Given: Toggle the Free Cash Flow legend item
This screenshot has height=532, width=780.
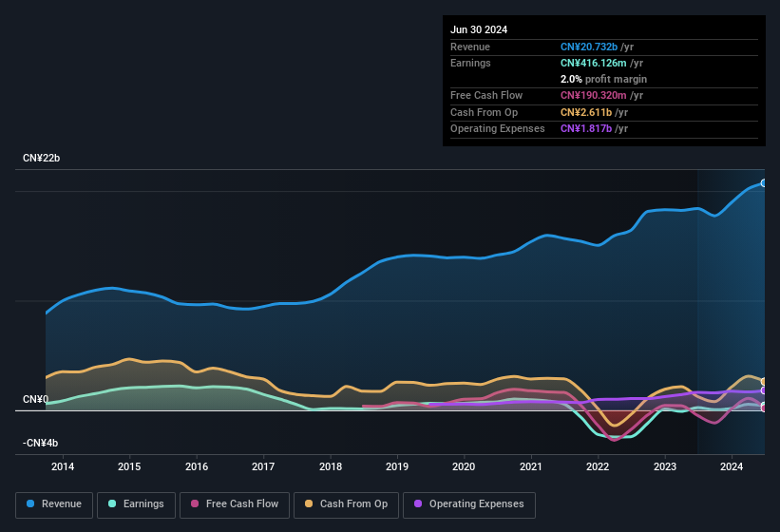Looking at the screenshot, I should pyautogui.click(x=235, y=504).
